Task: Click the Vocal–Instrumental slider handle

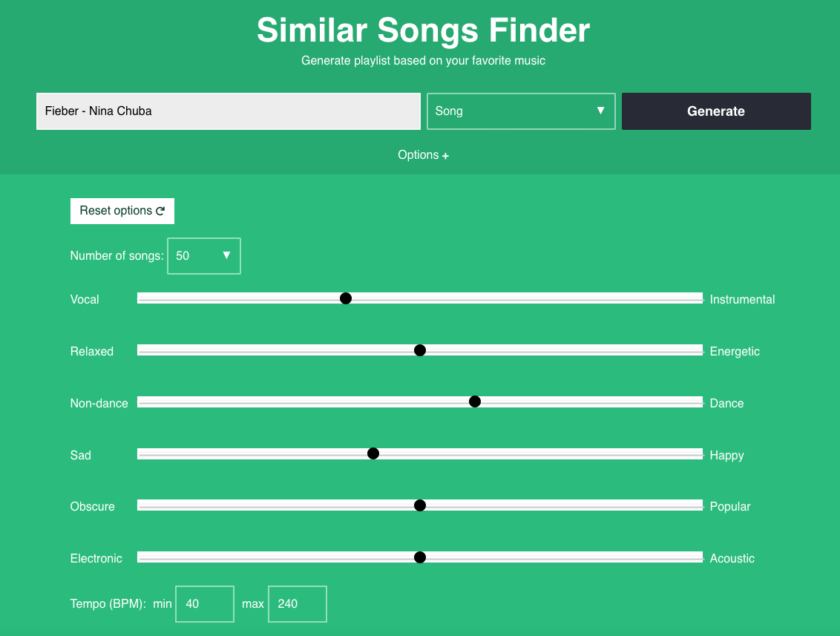Action: pos(346,298)
